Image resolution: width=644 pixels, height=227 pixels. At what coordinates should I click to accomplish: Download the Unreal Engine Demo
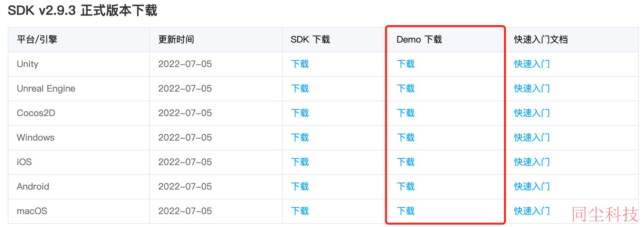(406, 88)
